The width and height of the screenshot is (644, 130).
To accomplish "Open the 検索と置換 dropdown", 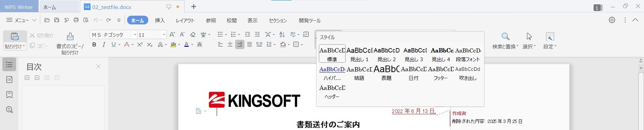I will click(x=505, y=46).
